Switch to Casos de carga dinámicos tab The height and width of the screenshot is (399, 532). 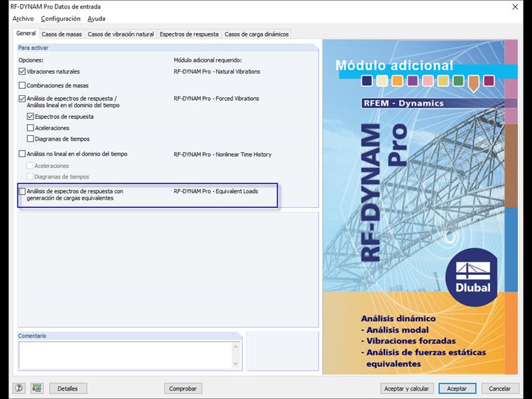(x=256, y=34)
